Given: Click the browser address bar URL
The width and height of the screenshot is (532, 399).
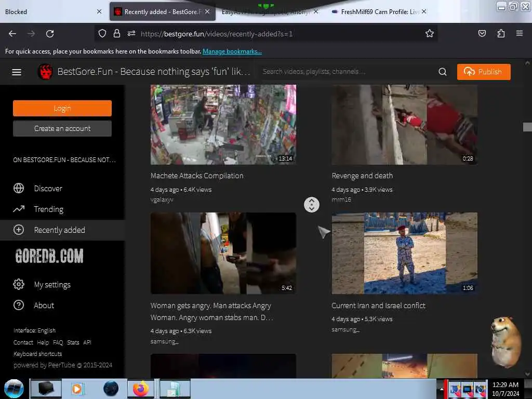Looking at the screenshot, I should point(217,34).
